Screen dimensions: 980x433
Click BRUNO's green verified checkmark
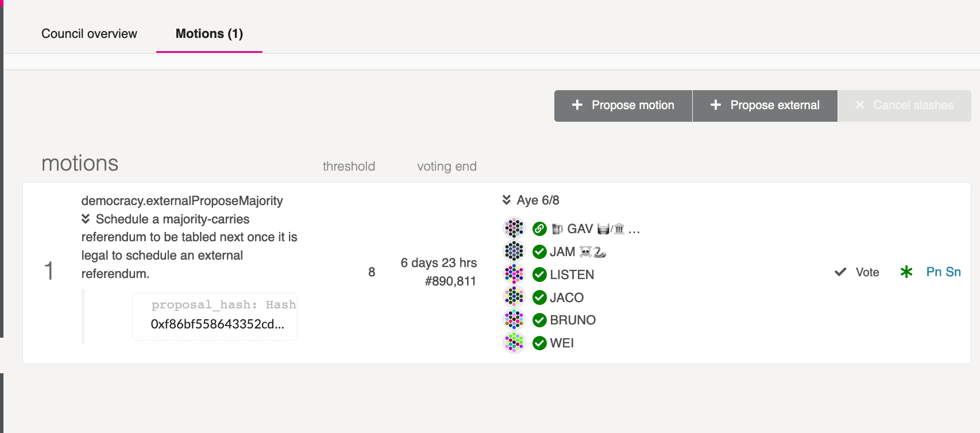(x=539, y=320)
